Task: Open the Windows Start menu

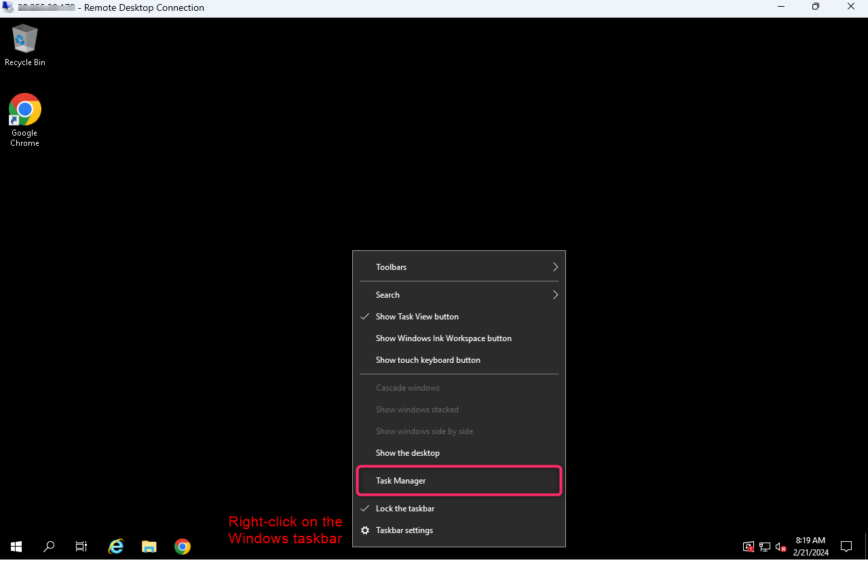Action: tap(16, 546)
